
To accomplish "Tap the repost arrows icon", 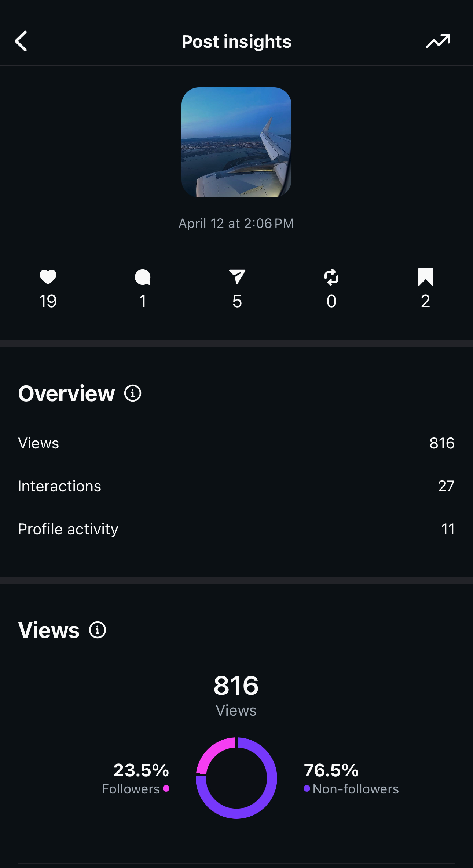I will (x=331, y=277).
